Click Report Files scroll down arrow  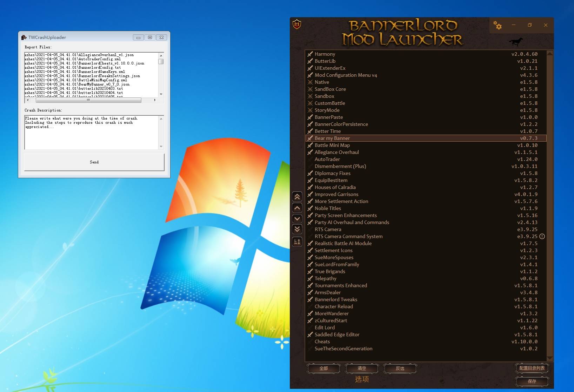point(161,94)
